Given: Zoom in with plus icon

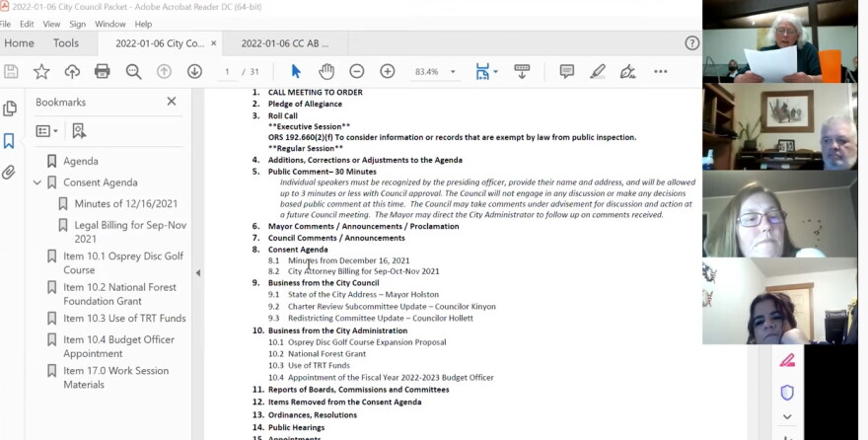Looking at the screenshot, I should coord(388,71).
